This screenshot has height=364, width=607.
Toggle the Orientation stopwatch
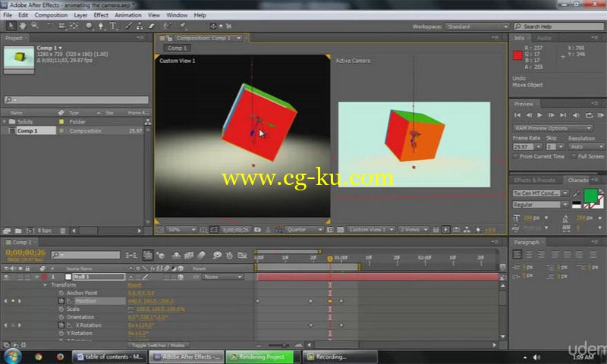[x=61, y=317]
